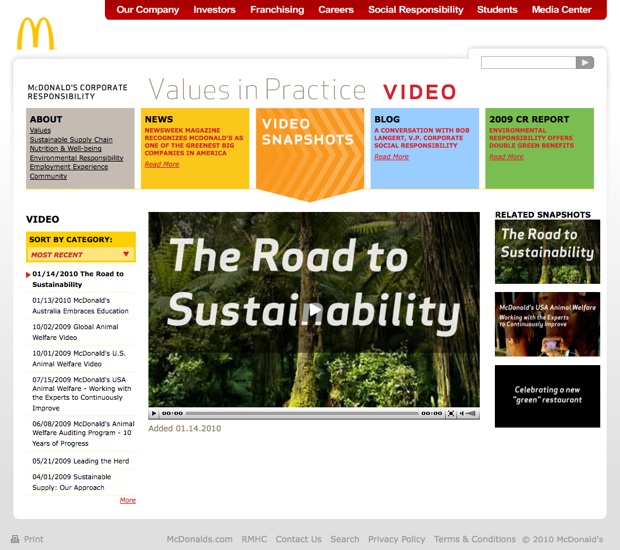Click inside the search input field
This screenshot has width=620, height=550.
pyautogui.click(x=528, y=62)
